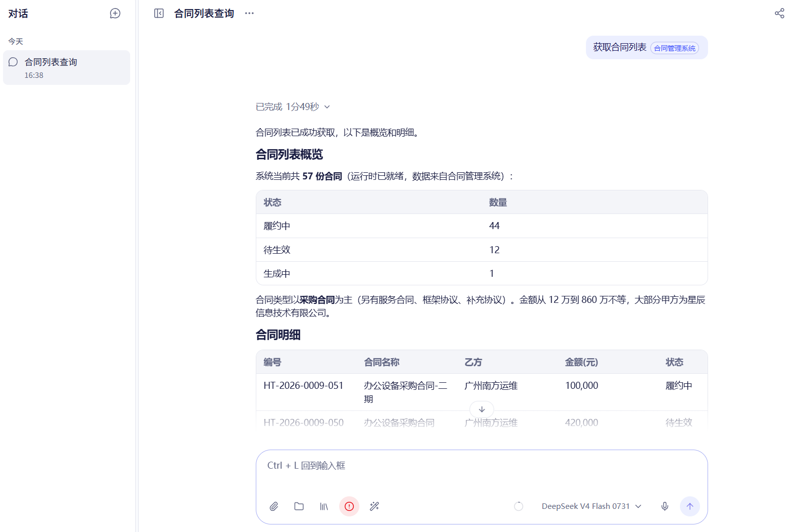This screenshot has width=794, height=532.
Task: Click the 编号 column header
Action: click(272, 362)
